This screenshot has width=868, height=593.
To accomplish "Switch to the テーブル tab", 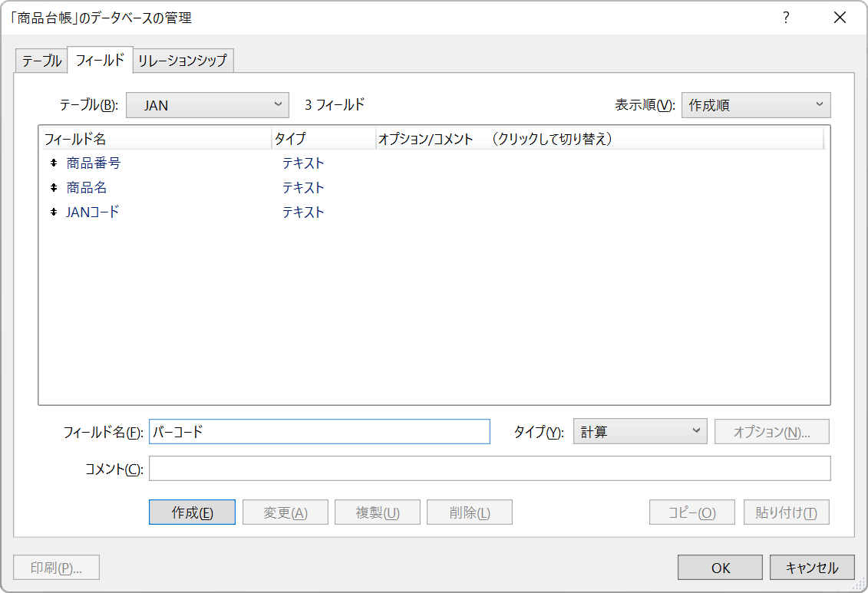I will 41,60.
